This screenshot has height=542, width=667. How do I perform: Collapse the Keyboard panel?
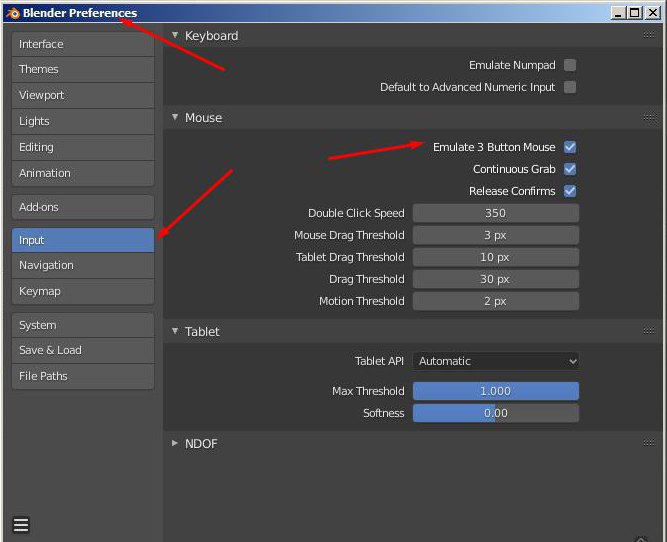pyautogui.click(x=175, y=35)
